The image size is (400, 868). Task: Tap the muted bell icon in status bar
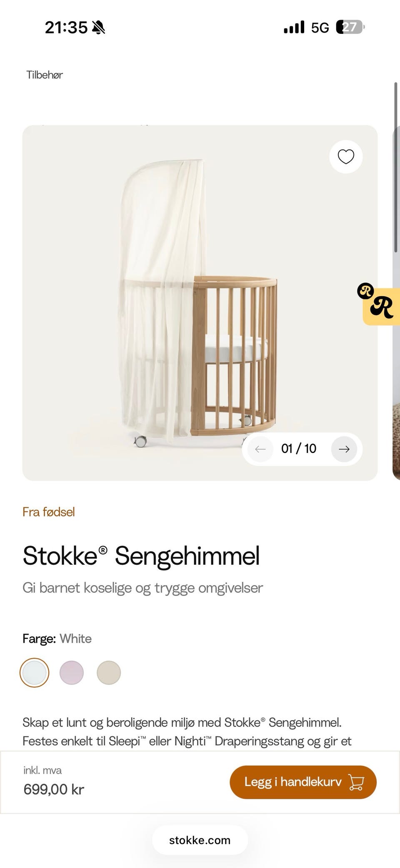(98, 28)
